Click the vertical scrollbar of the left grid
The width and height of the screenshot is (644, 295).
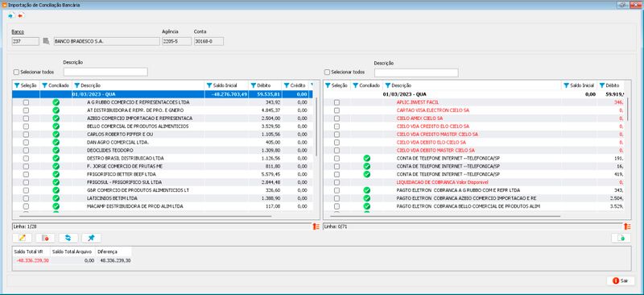click(x=316, y=126)
